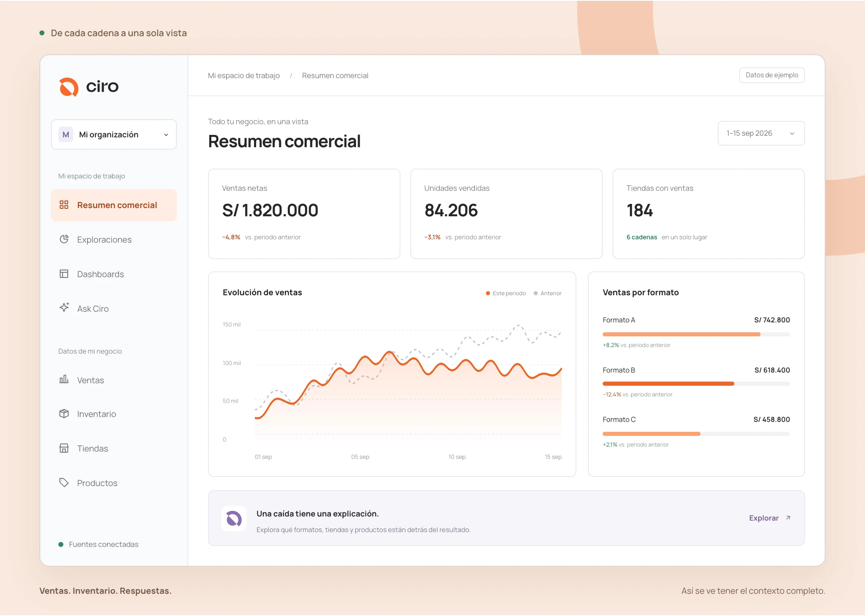
Task: Click the Resumen comercial grid icon
Action: click(x=64, y=205)
